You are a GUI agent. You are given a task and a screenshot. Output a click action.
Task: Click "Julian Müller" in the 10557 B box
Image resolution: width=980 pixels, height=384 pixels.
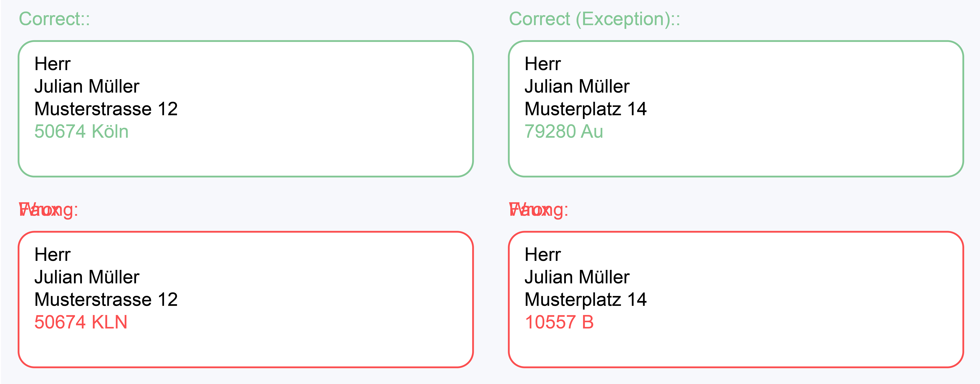(x=577, y=277)
